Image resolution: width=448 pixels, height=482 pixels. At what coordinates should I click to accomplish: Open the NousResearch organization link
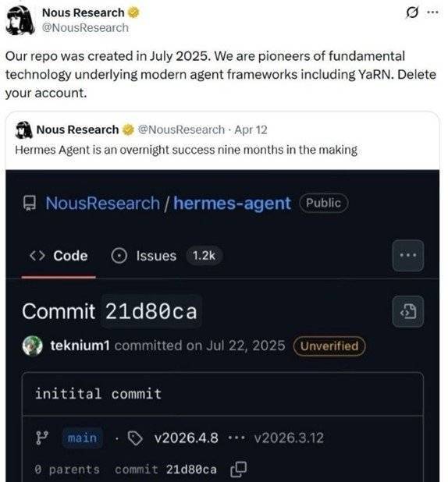103,204
